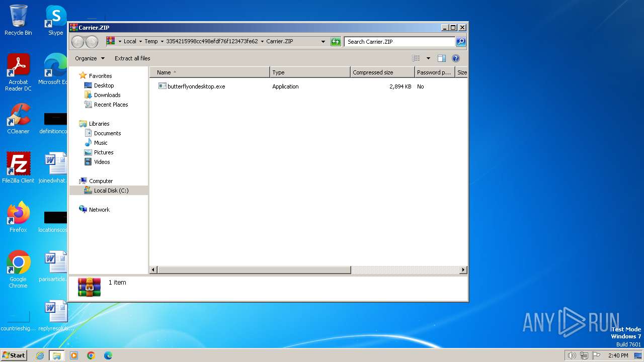Viewport: 644px width, 362px height.
Task: Expand the arrow after Temp in address bar
Action: [x=162, y=42]
